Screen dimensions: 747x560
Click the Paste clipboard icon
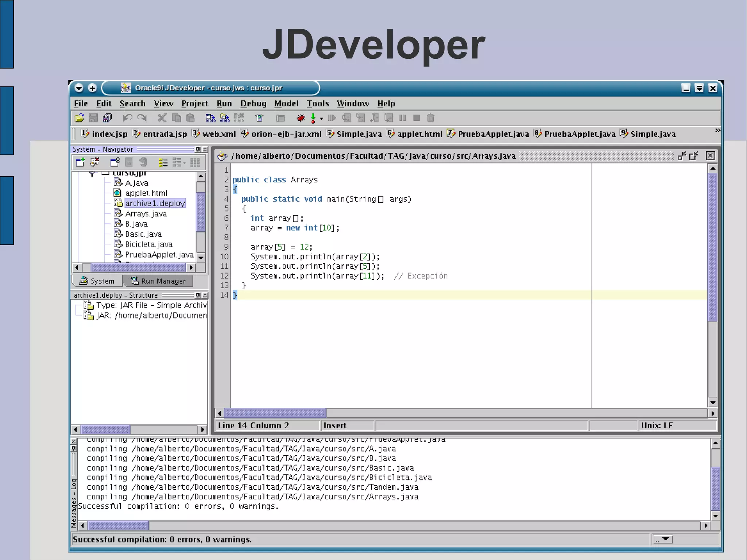tap(190, 118)
